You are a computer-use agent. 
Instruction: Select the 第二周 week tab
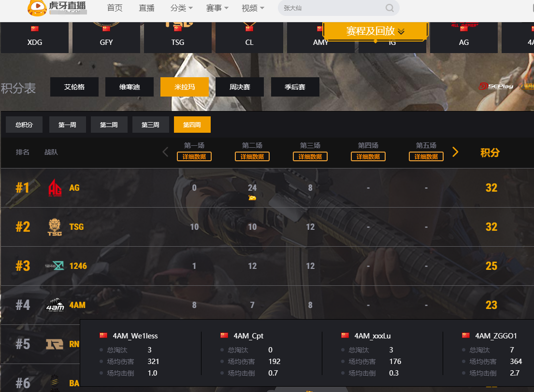pyautogui.click(x=109, y=125)
